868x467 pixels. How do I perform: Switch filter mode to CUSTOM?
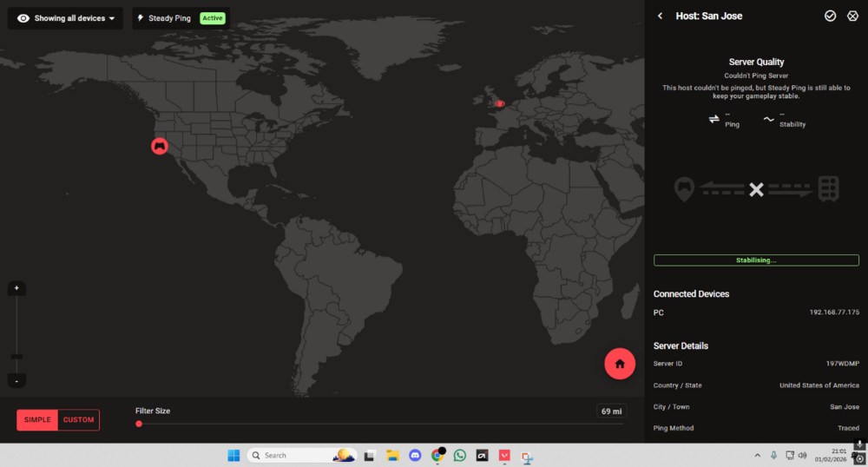click(78, 420)
